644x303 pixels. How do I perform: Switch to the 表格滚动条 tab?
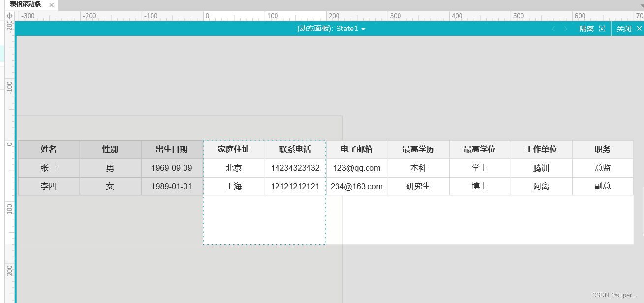point(26,4)
